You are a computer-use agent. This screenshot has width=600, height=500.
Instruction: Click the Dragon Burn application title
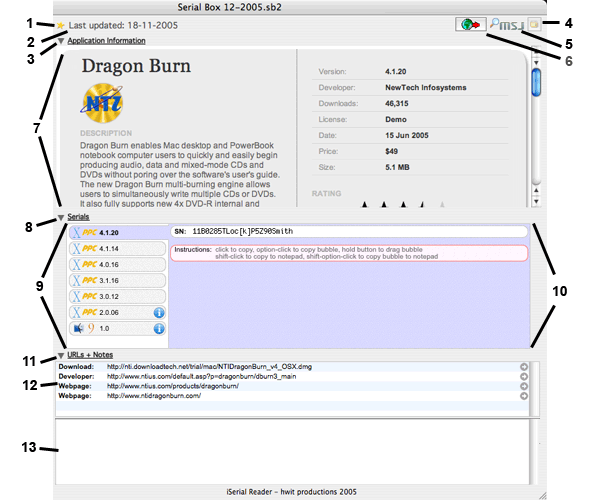click(x=136, y=66)
